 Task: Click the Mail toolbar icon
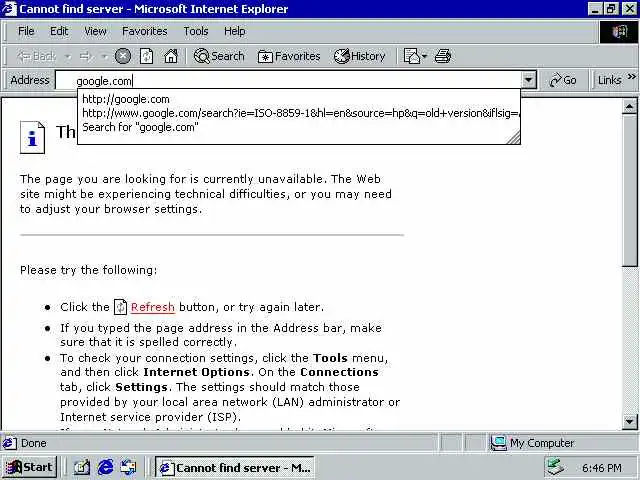(x=415, y=56)
